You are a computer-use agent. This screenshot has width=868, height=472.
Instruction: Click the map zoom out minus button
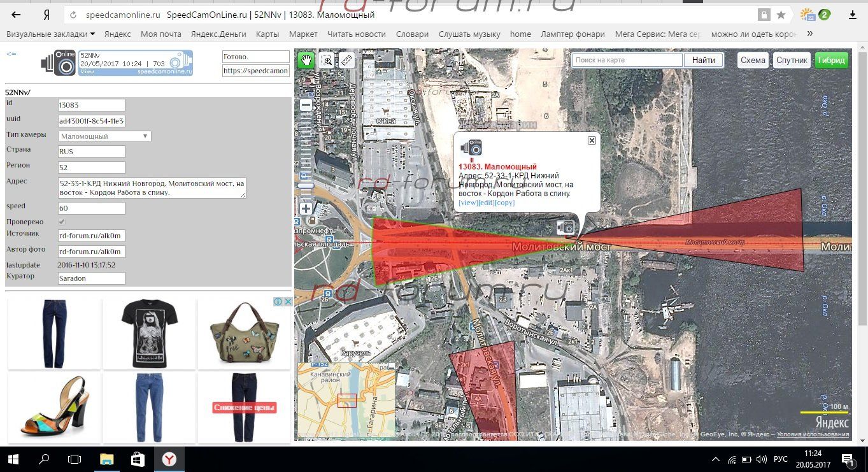click(306, 104)
